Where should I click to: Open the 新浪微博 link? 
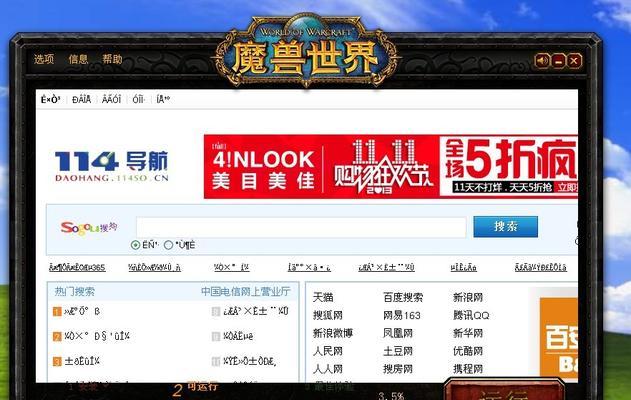tap(333, 333)
